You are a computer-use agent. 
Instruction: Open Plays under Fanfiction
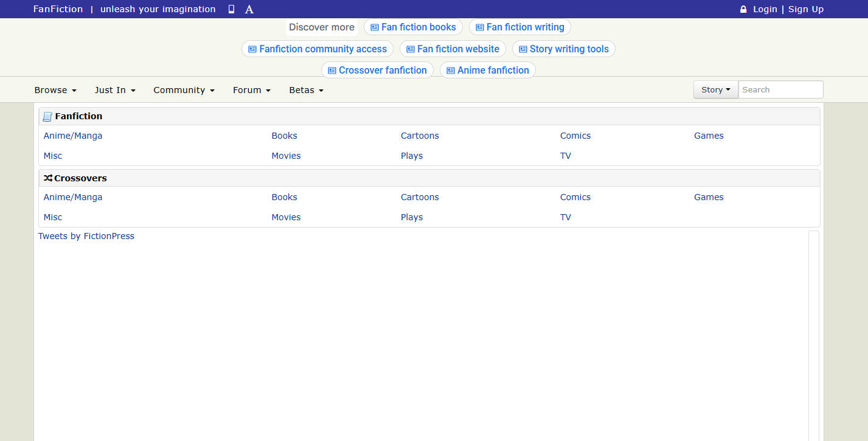click(412, 156)
